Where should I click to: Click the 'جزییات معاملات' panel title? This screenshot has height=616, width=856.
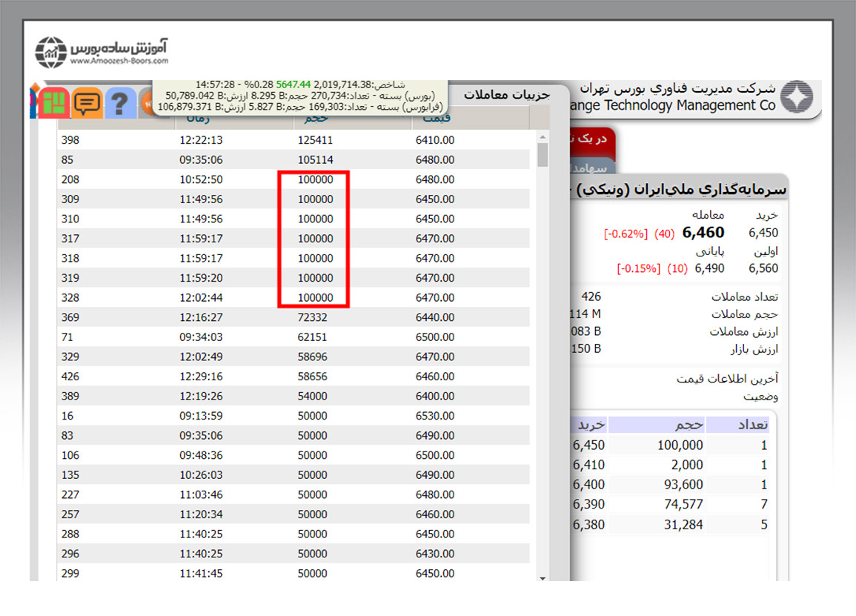507,94
